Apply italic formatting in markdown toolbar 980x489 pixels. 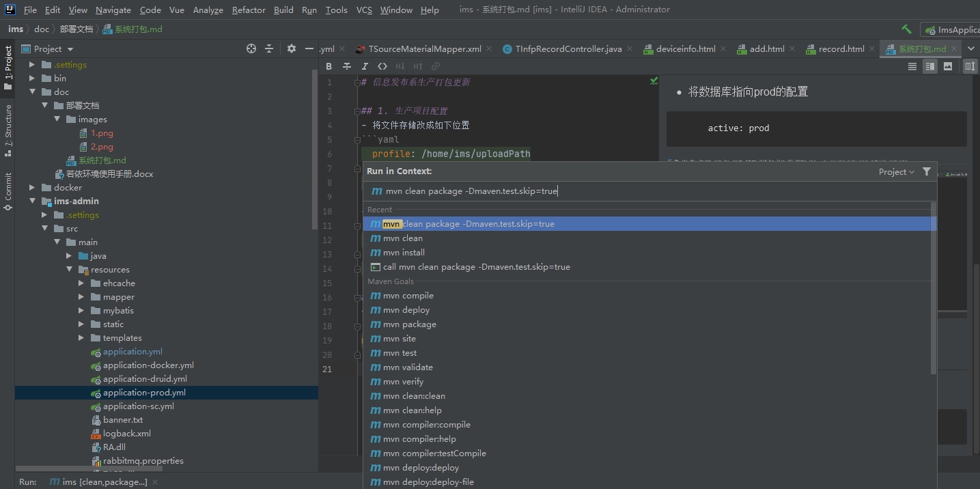[365, 66]
